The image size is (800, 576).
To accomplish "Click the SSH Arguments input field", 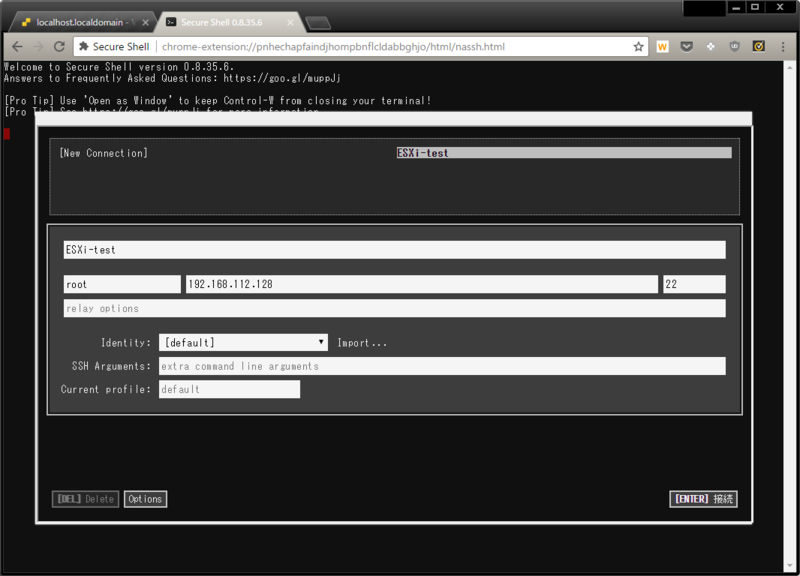I will (442, 366).
